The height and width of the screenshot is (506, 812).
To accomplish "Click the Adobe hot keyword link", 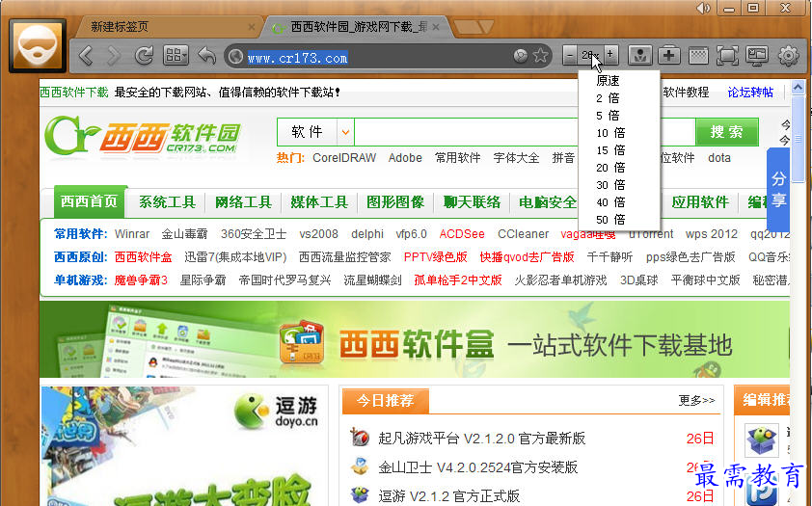I will (x=405, y=158).
